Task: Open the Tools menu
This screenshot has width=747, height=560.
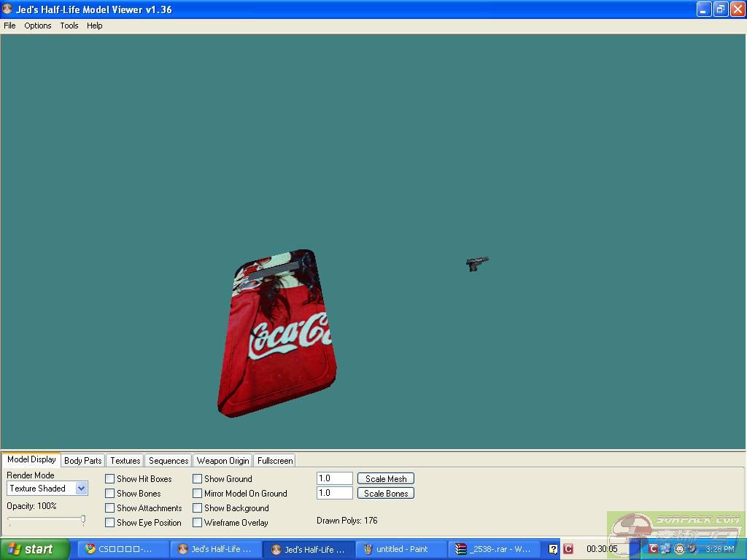Action: coord(69,26)
